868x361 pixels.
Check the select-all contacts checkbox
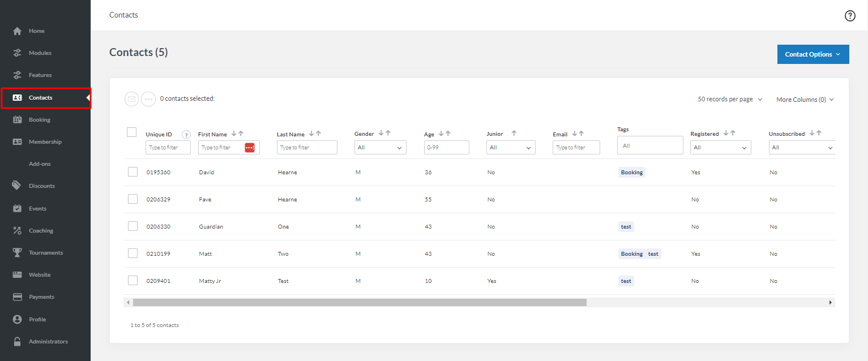(131, 131)
